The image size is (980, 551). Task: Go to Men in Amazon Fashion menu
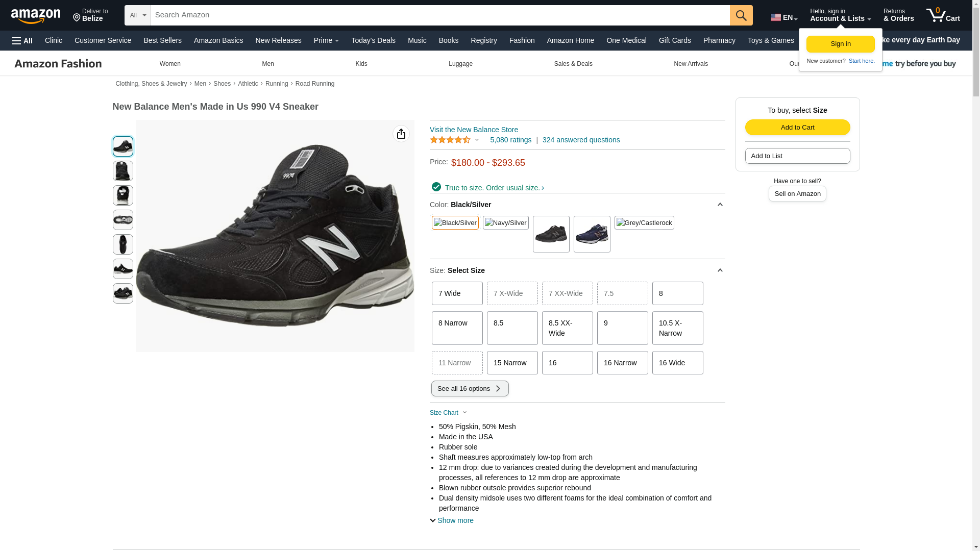267,64
